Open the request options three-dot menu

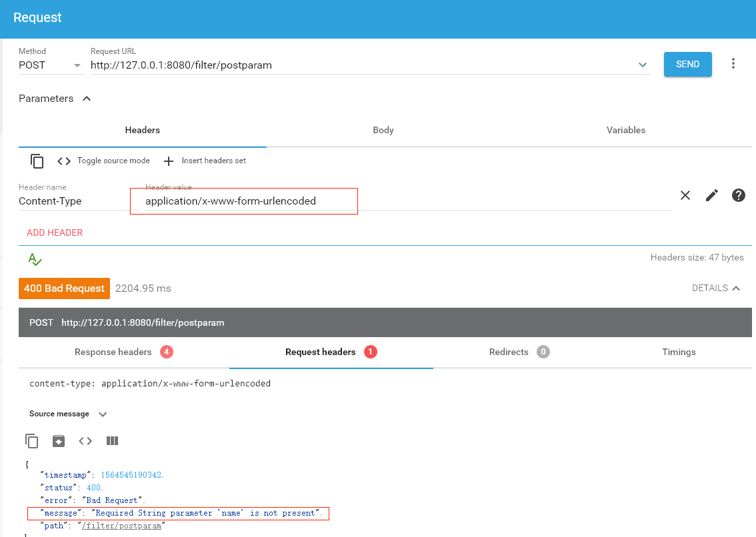pos(733,63)
